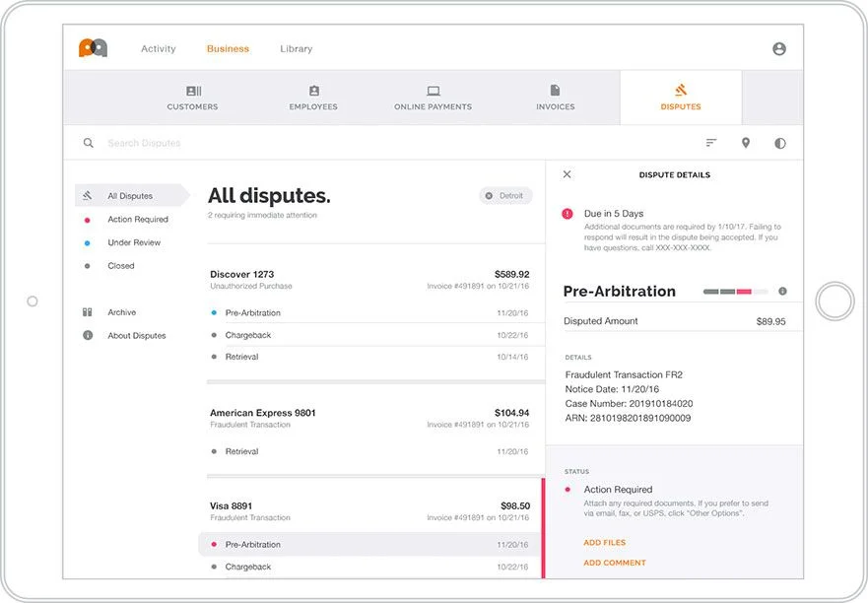Open the Online Payments laptop icon

click(434, 91)
